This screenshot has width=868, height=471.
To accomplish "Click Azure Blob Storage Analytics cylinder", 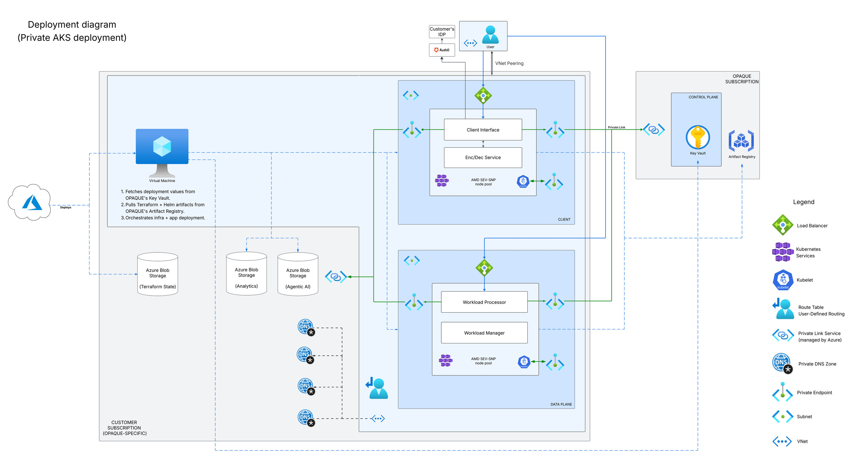I will click(x=246, y=274).
